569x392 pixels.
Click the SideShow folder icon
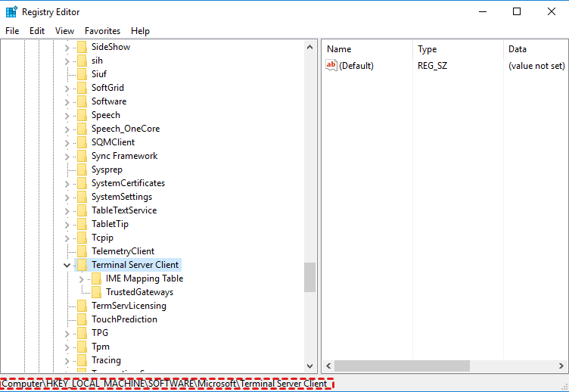click(82, 47)
